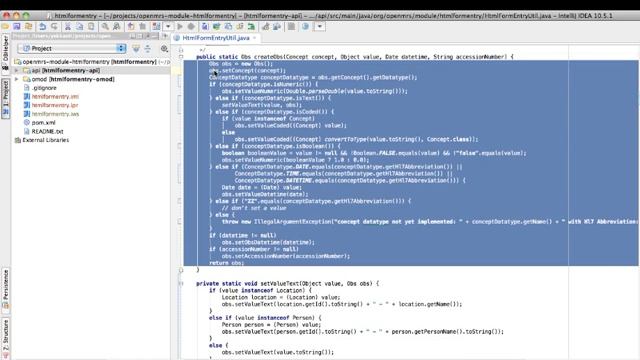Collapse the createObs method fold marker
The height and width of the screenshot is (360, 640).
181,57
